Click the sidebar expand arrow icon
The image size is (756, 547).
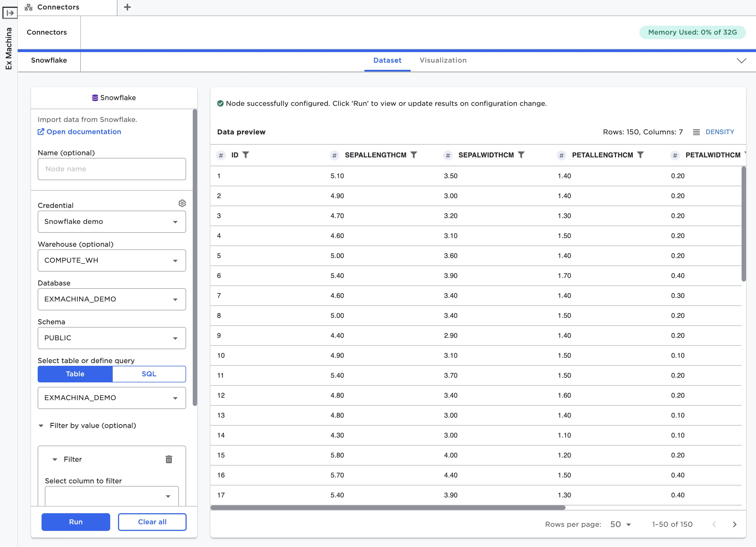point(10,13)
